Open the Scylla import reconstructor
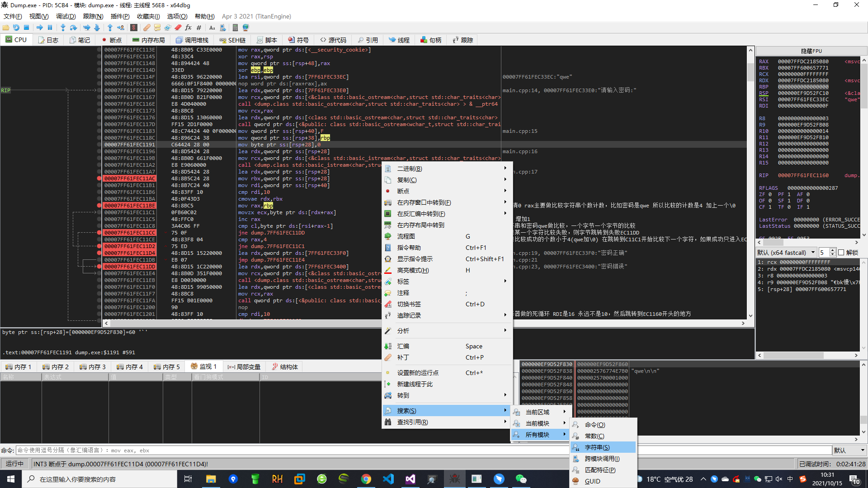Image resolution: width=868 pixels, height=488 pixels. point(134,28)
